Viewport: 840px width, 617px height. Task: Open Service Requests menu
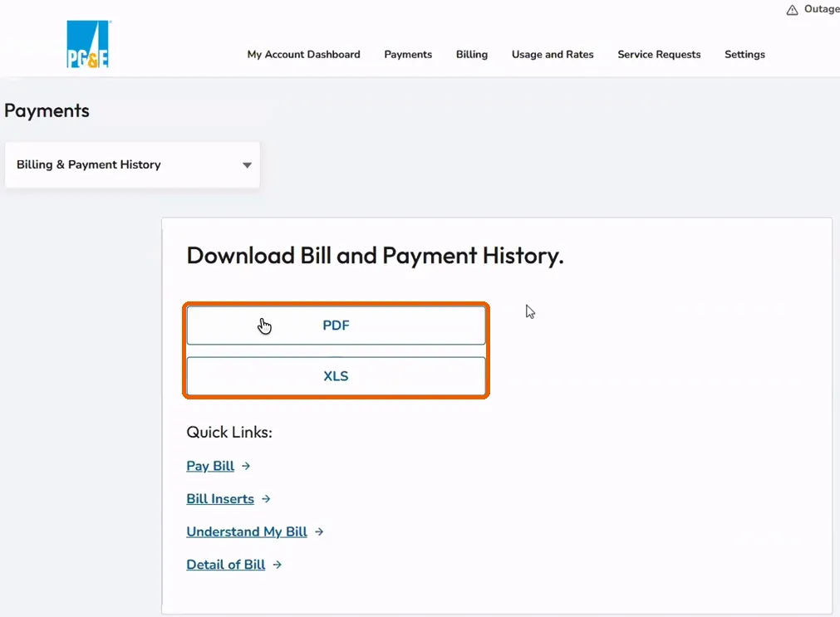pyautogui.click(x=659, y=54)
